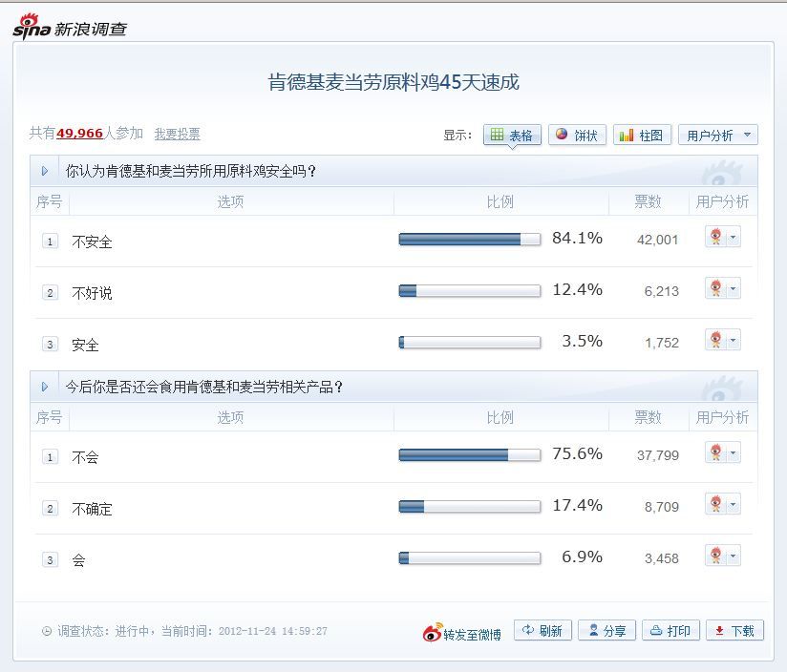Switch to 表格 table view
This screenshot has width=787, height=672.
click(512, 135)
